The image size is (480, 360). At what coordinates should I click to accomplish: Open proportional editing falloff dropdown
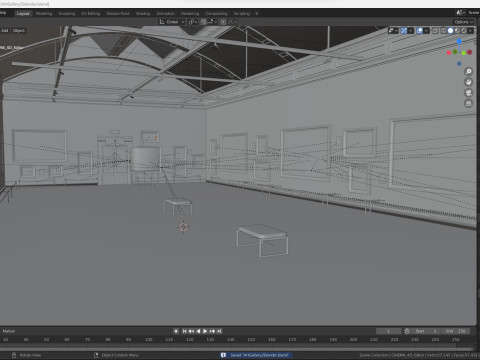232,22
